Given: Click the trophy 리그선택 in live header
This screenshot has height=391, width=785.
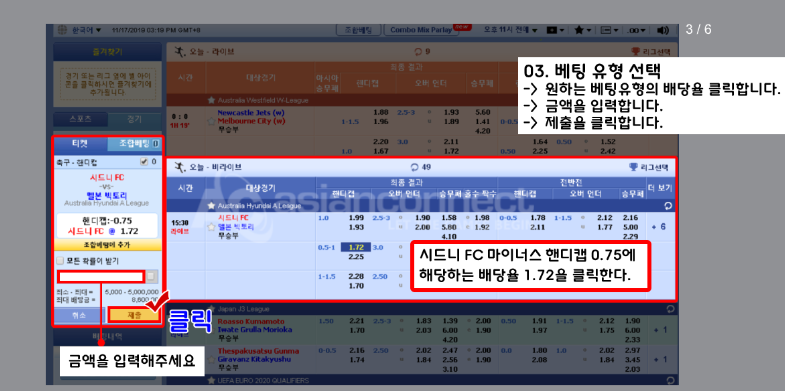Looking at the screenshot, I should [x=653, y=51].
